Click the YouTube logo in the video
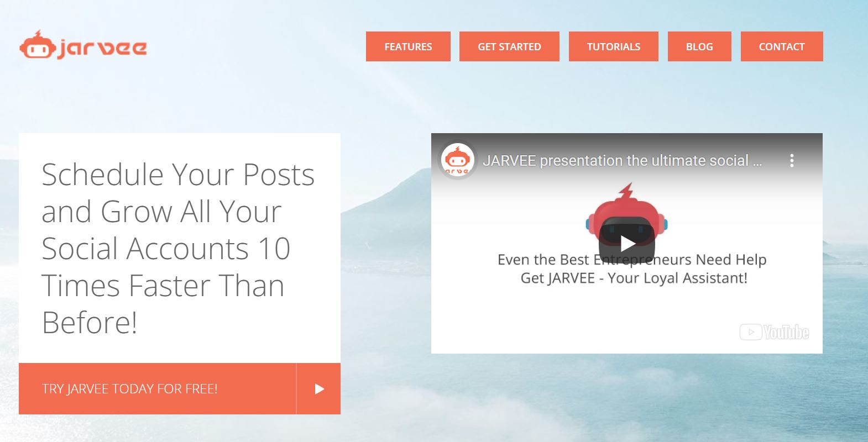868x442 pixels. click(774, 332)
